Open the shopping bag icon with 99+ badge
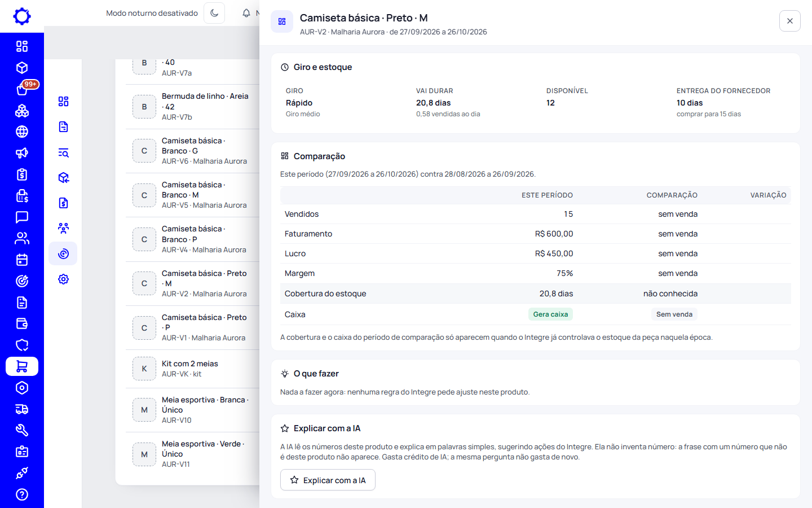This screenshot has width=812, height=508. (22, 89)
